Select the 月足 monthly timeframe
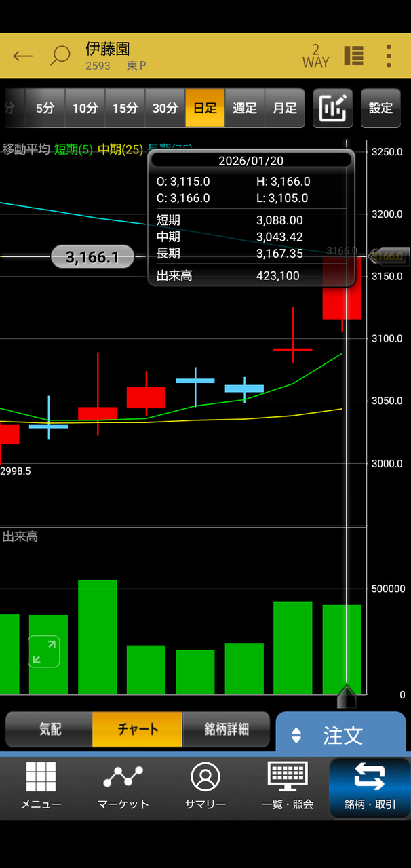 pyautogui.click(x=285, y=108)
